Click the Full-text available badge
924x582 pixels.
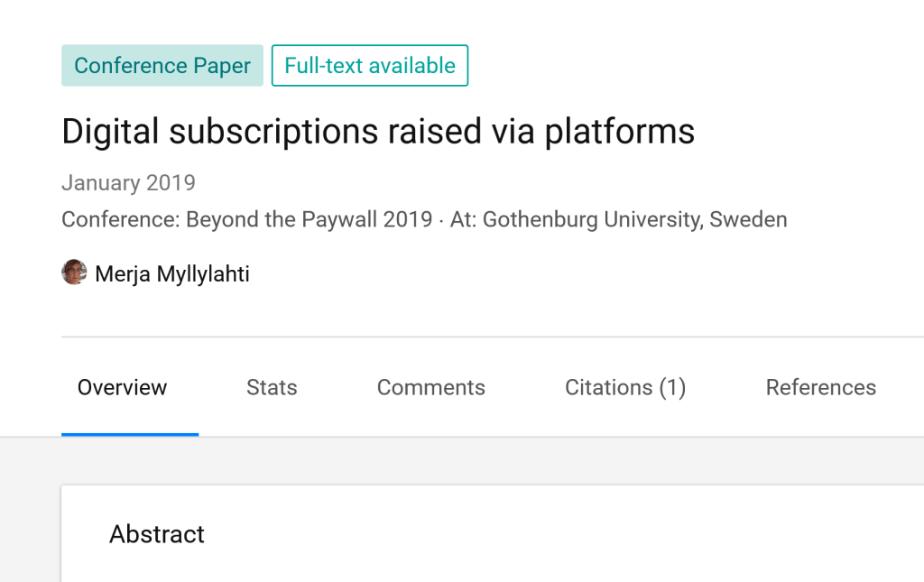(x=370, y=66)
